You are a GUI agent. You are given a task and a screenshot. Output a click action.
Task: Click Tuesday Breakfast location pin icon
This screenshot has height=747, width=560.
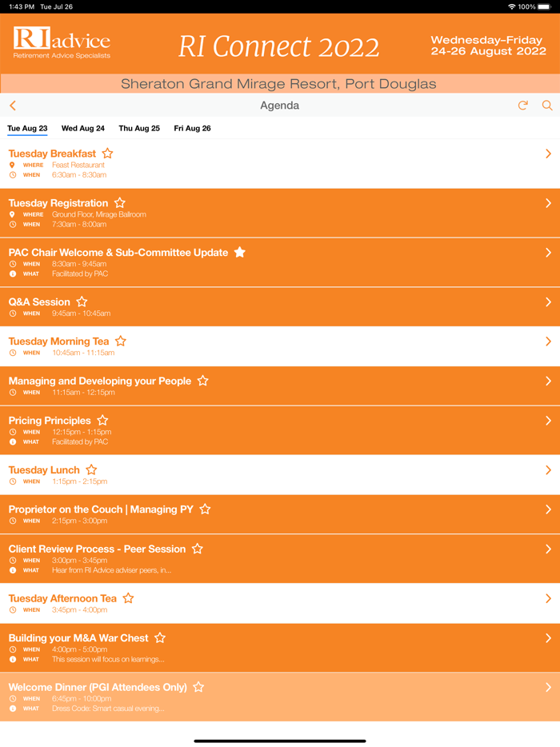(x=12, y=165)
